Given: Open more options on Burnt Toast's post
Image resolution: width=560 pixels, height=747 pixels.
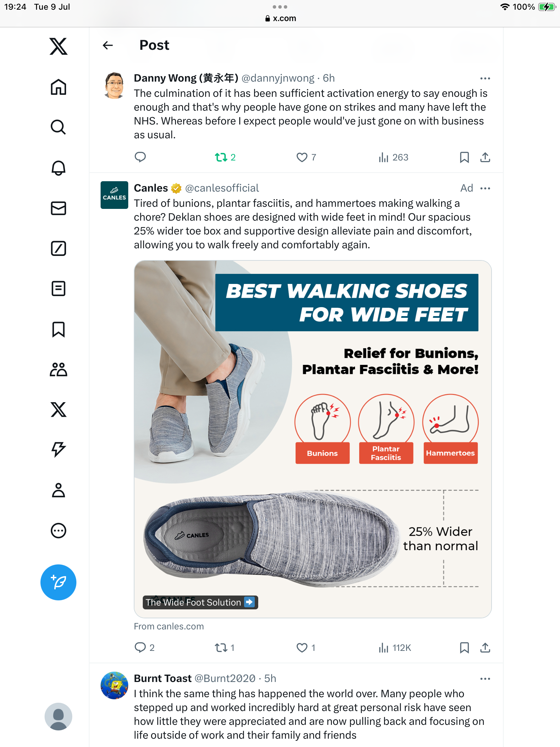Looking at the screenshot, I should [485, 679].
